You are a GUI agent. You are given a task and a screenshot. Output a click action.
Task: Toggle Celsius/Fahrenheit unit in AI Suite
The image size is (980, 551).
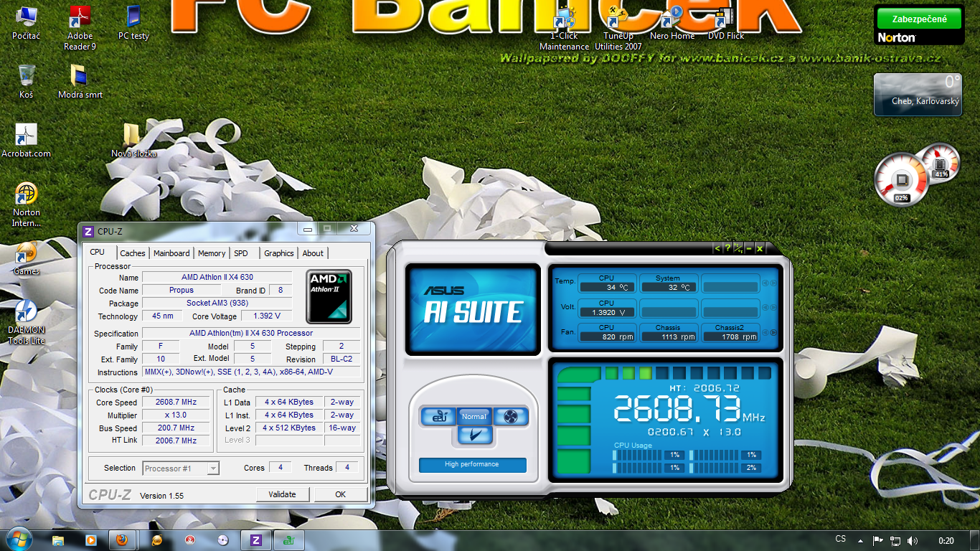[738, 248]
